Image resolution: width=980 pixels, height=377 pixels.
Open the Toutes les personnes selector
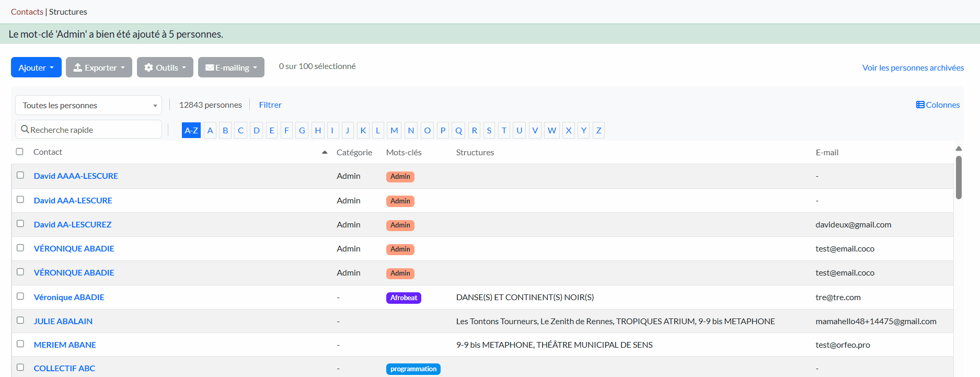[88, 105]
